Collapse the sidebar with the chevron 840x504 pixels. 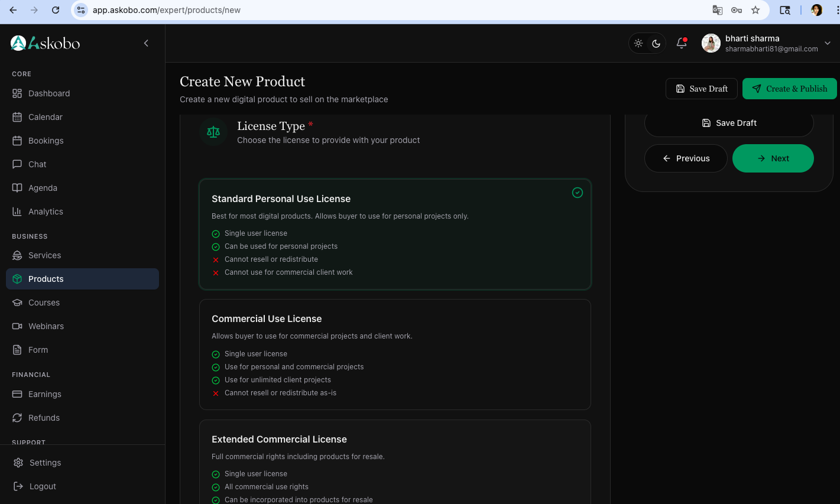pos(146,43)
